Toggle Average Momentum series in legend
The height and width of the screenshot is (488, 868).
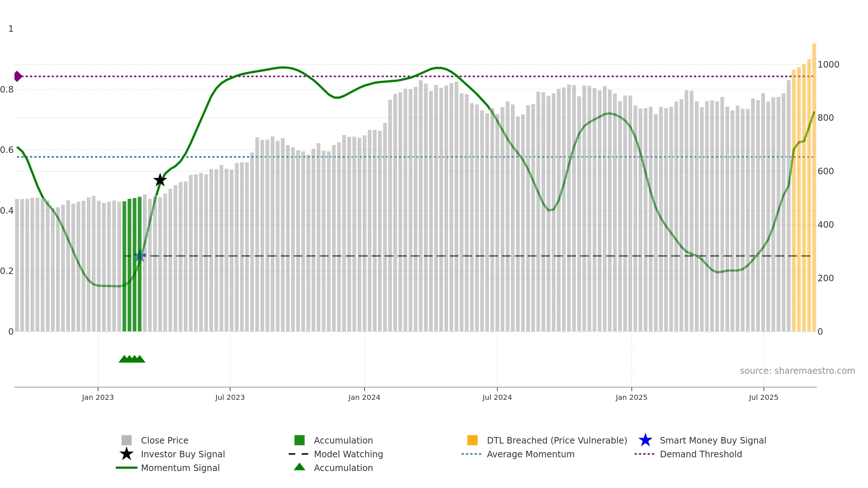tap(530, 454)
